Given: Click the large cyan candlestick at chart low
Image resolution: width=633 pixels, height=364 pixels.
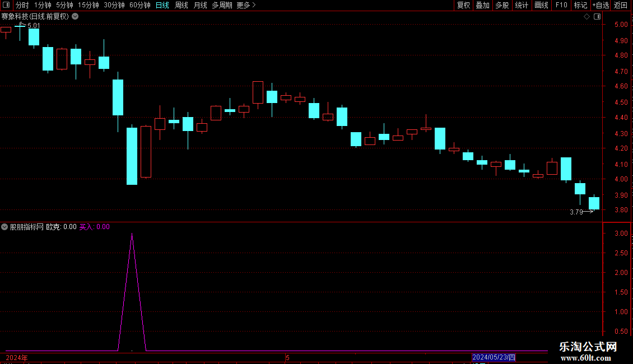Looking at the screenshot, I should click(132, 156).
